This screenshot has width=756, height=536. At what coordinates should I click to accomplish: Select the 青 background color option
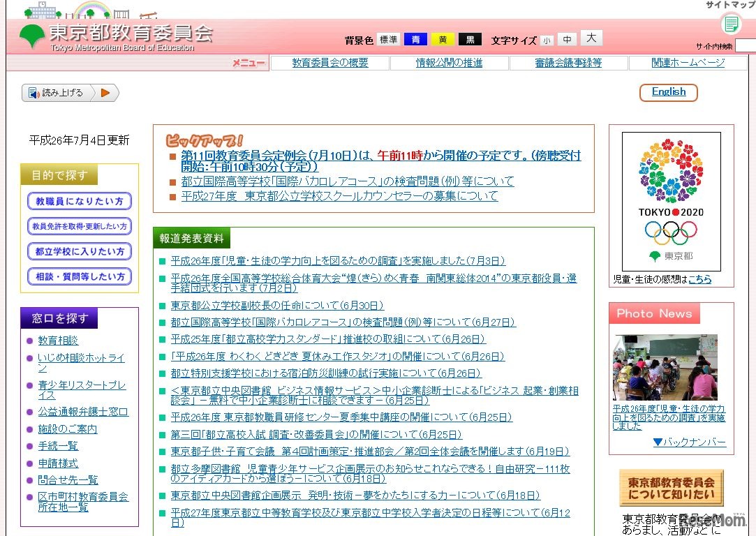click(415, 40)
